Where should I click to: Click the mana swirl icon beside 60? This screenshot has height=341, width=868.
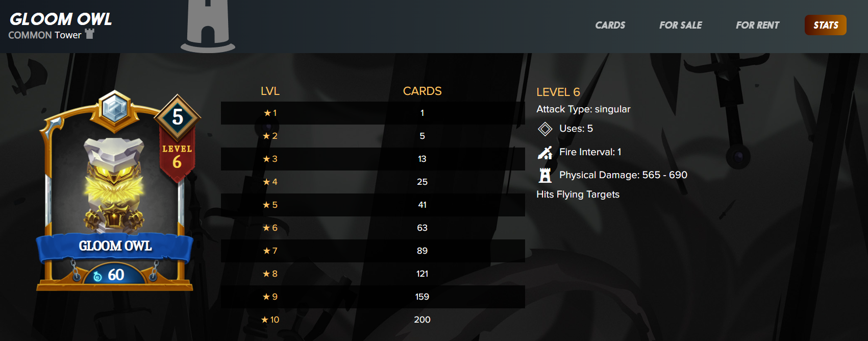point(98,276)
